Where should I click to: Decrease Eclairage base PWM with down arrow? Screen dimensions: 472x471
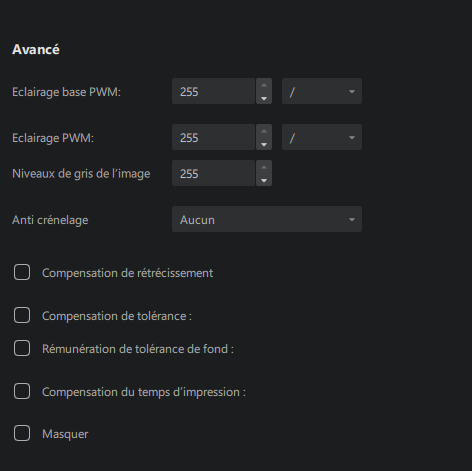264,98
